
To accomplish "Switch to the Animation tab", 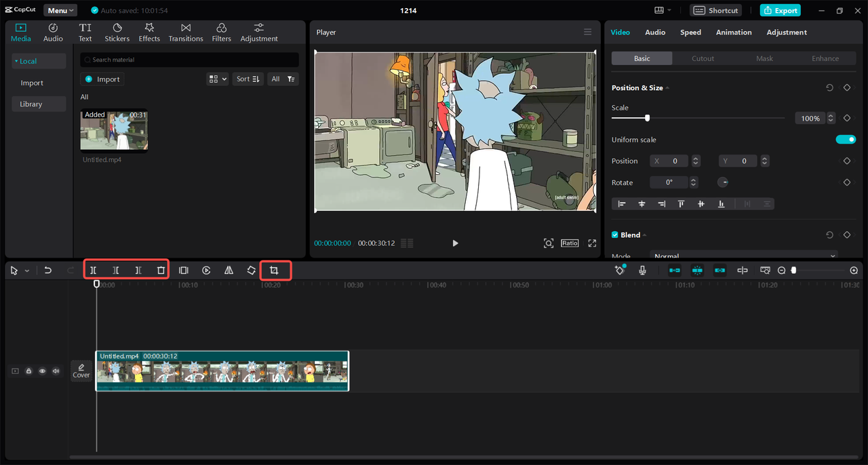I will pyautogui.click(x=734, y=33).
